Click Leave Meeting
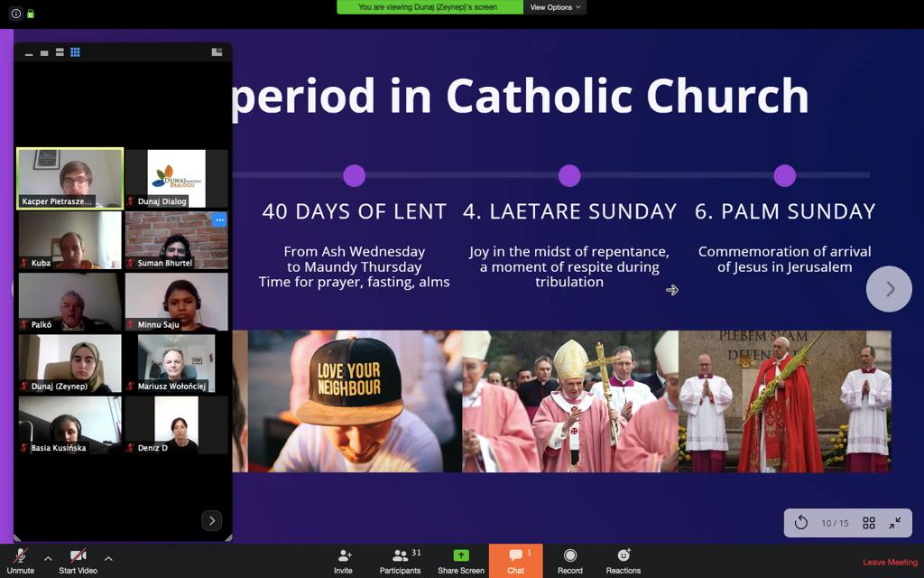Image resolution: width=924 pixels, height=578 pixels. click(x=890, y=562)
